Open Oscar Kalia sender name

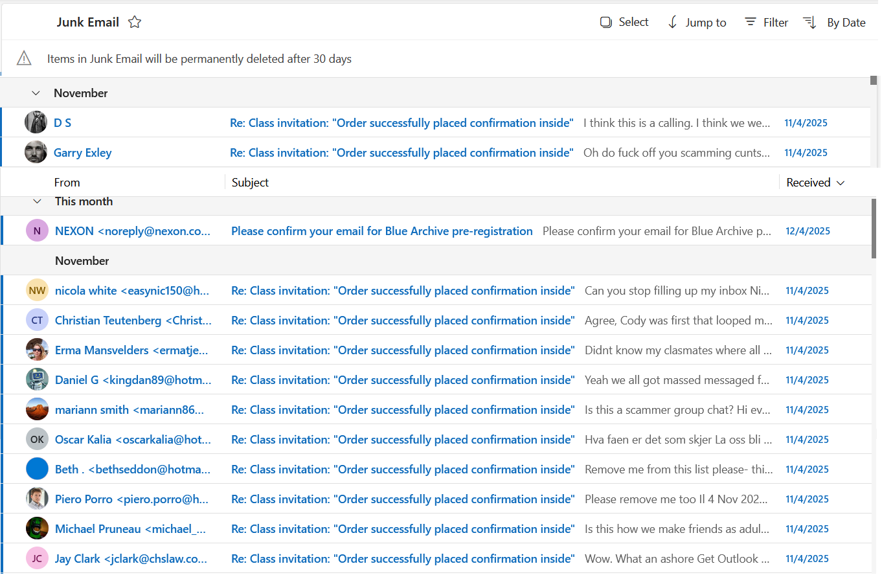[133, 440]
